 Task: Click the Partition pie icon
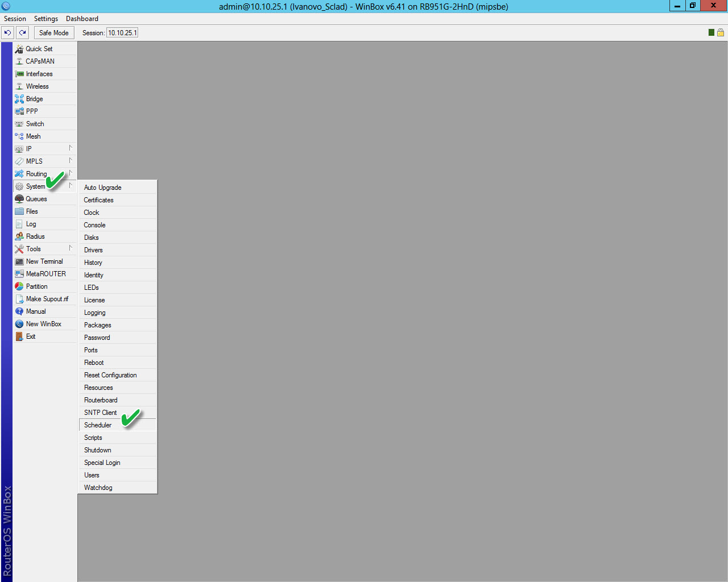[x=19, y=286]
